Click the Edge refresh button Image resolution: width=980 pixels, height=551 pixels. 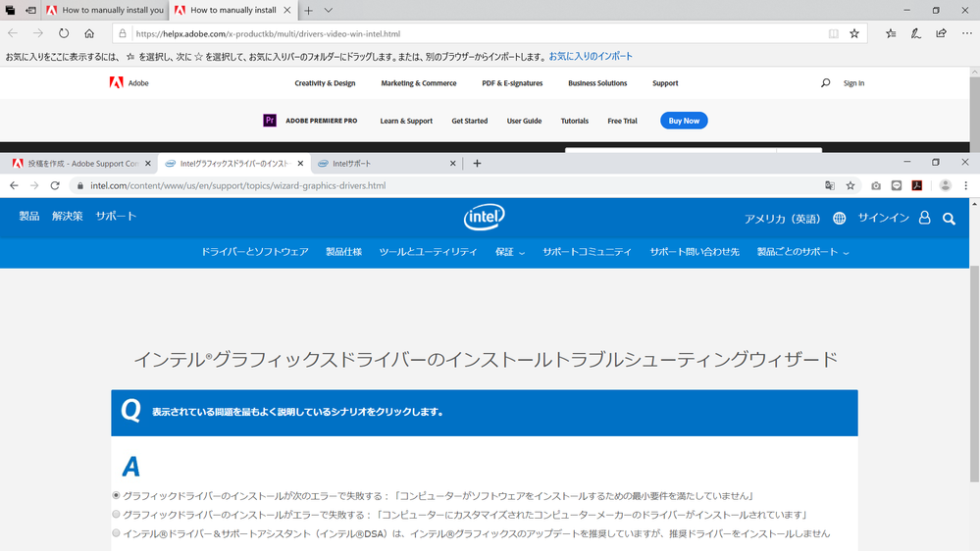pyautogui.click(x=64, y=33)
